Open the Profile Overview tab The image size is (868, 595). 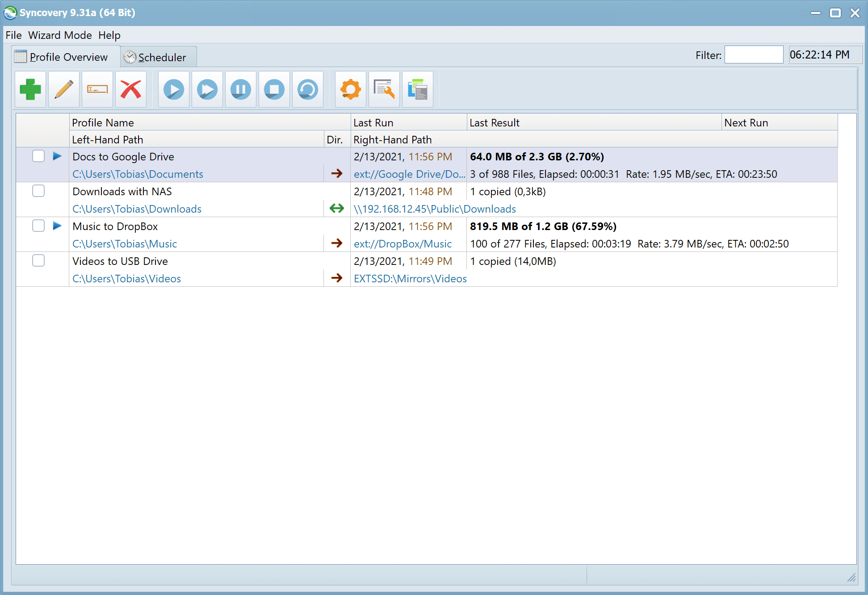63,57
